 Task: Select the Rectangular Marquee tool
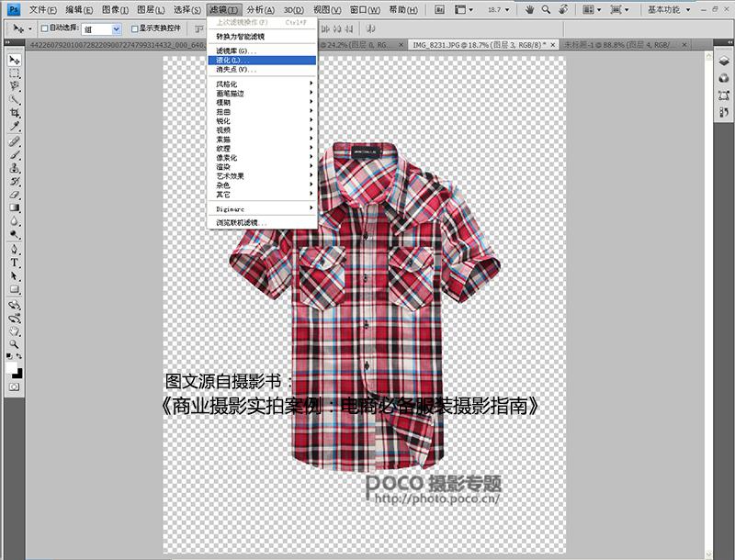pyautogui.click(x=12, y=71)
